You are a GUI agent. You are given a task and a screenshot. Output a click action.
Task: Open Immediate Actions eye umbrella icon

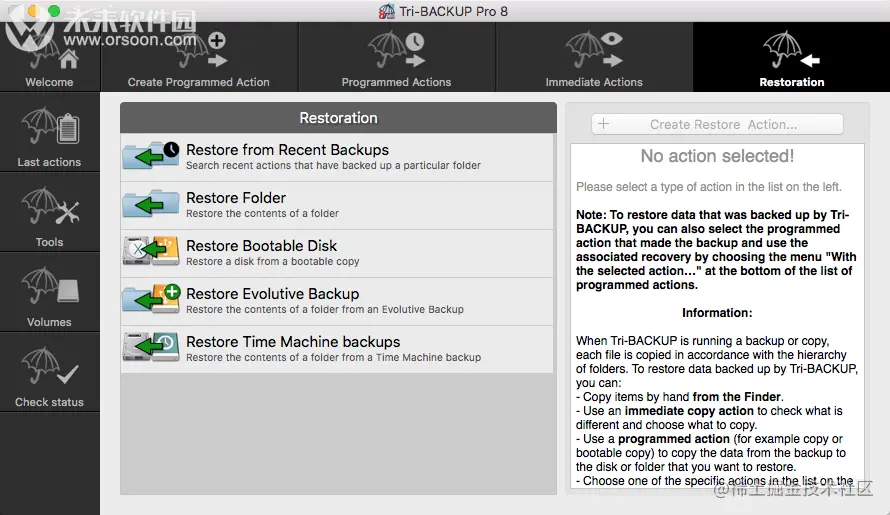tap(594, 50)
